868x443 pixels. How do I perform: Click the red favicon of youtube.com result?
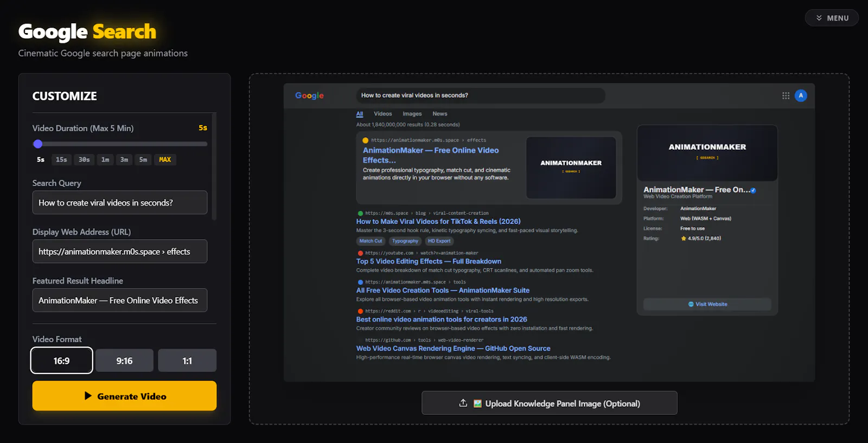[x=360, y=253]
